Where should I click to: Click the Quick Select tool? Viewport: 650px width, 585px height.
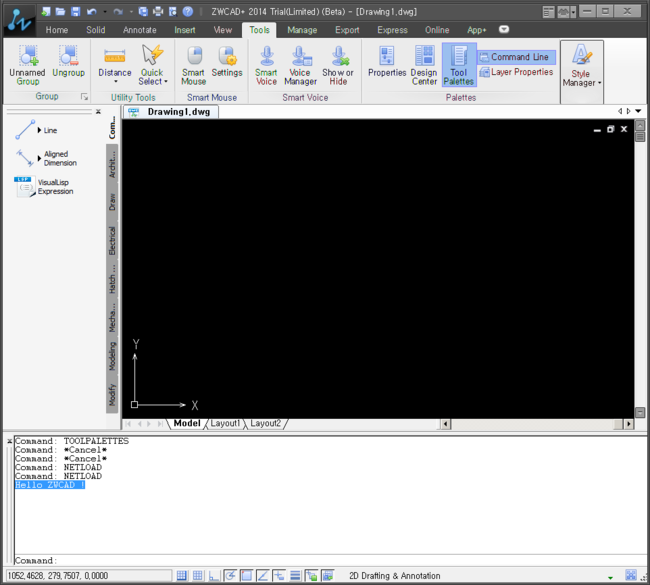pyautogui.click(x=153, y=66)
